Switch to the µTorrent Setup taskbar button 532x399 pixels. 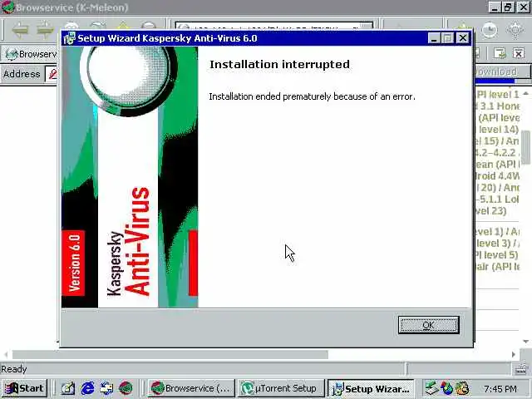pos(281,388)
